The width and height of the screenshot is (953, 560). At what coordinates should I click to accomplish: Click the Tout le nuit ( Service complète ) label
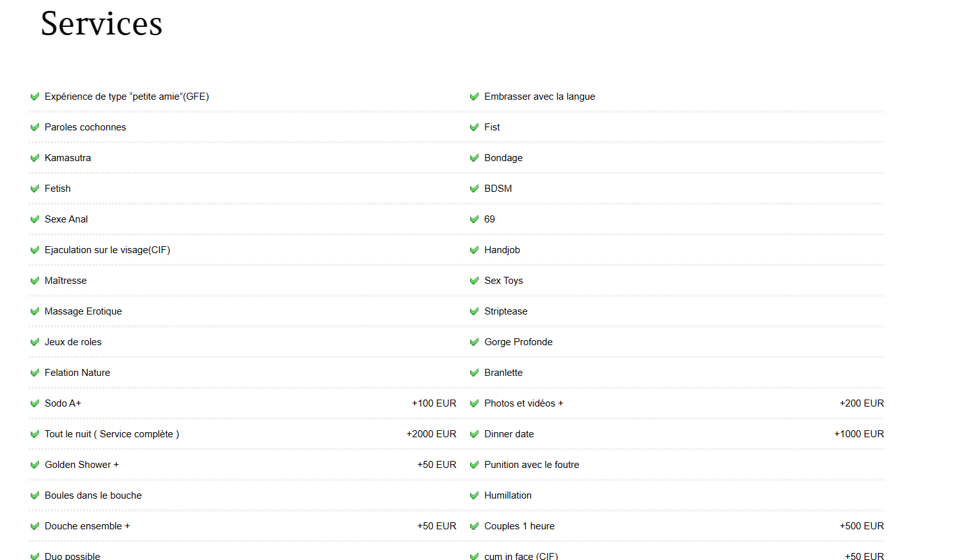pyautogui.click(x=112, y=434)
